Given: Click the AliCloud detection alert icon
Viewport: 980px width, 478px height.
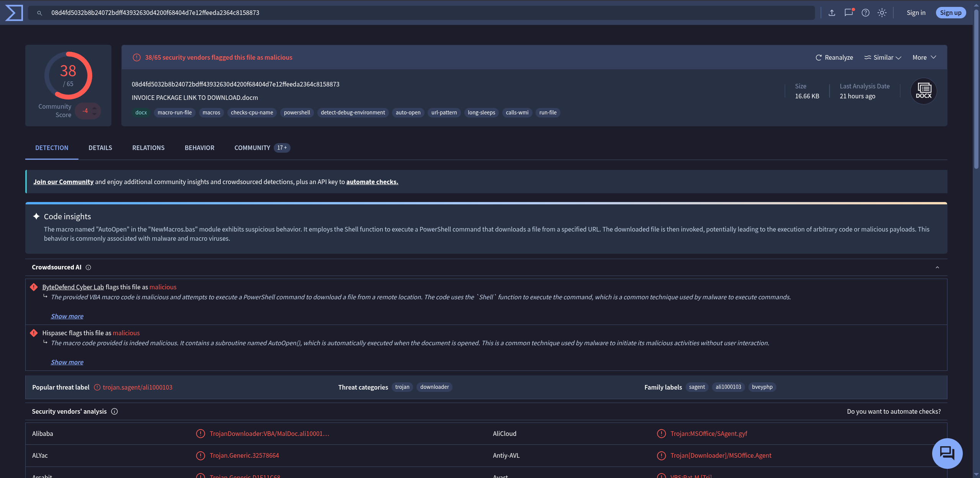Looking at the screenshot, I should tap(661, 434).
